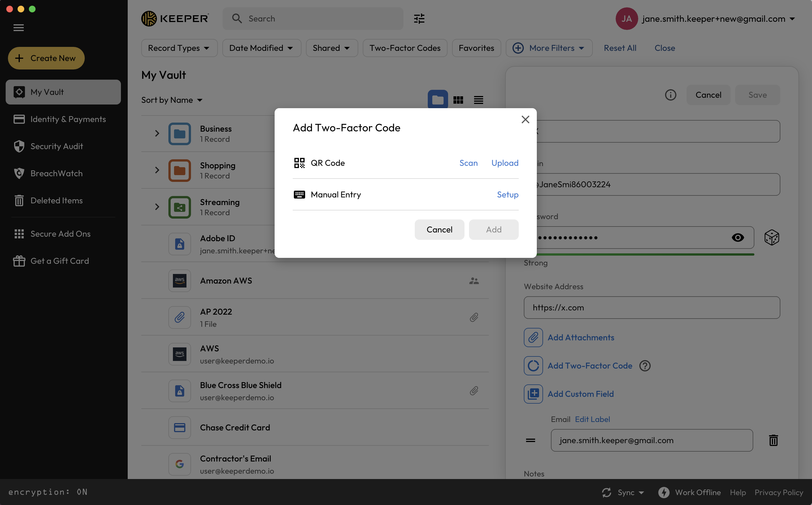Click Setup for Manual Entry

point(507,194)
